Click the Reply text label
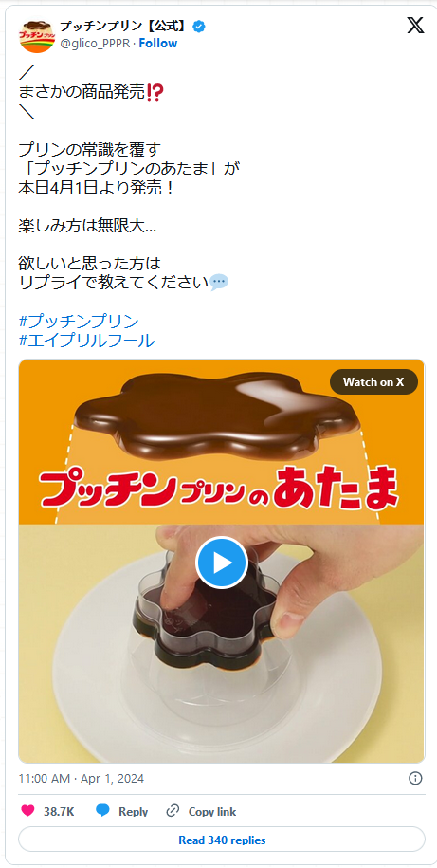 coord(134,811)
